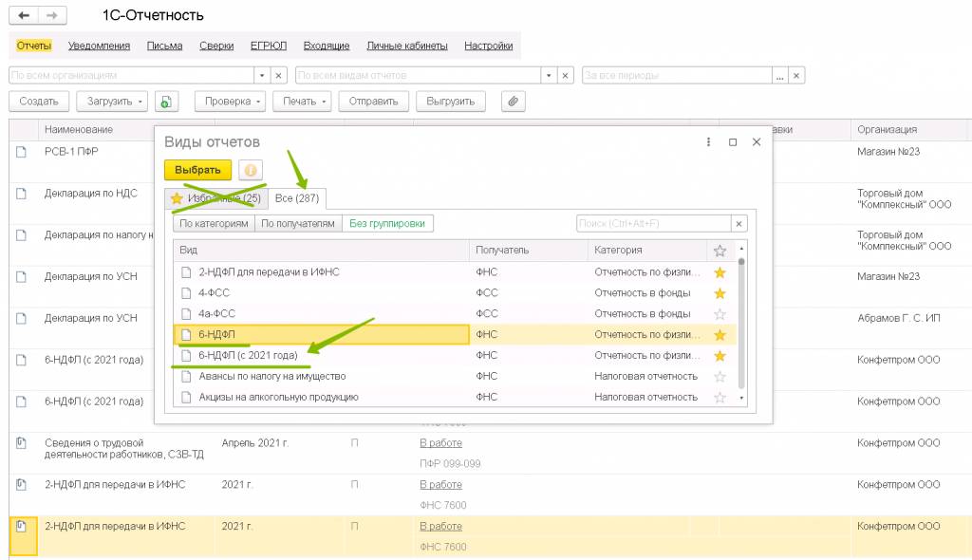Switch to ЕГРЮЛ section

pos(269,46)
